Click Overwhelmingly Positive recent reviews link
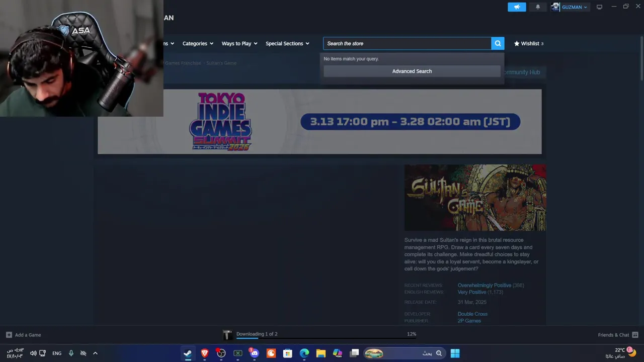Image resolution: width=644 pixels, height=362 pixels. (484, 285)
